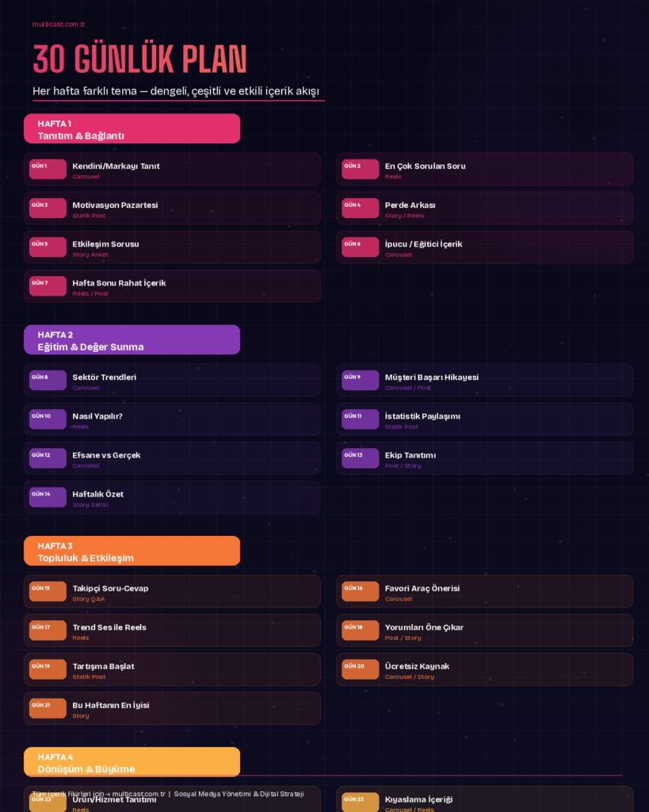Viewport: 649px width, 812px height.
Task: Click the HAFTA 4 Dönüşüm & Büyüme header
Action: 132,761
